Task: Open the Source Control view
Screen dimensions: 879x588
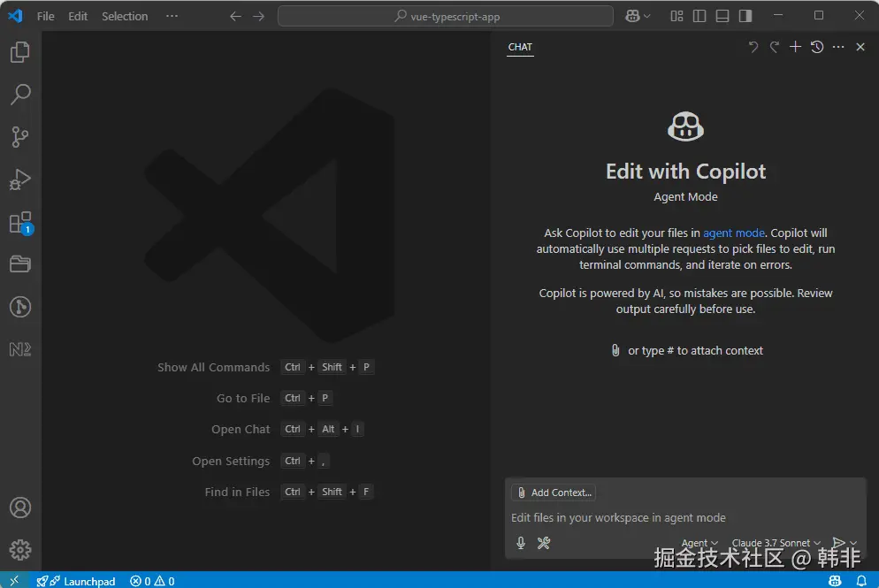Action: pos(20,137)
